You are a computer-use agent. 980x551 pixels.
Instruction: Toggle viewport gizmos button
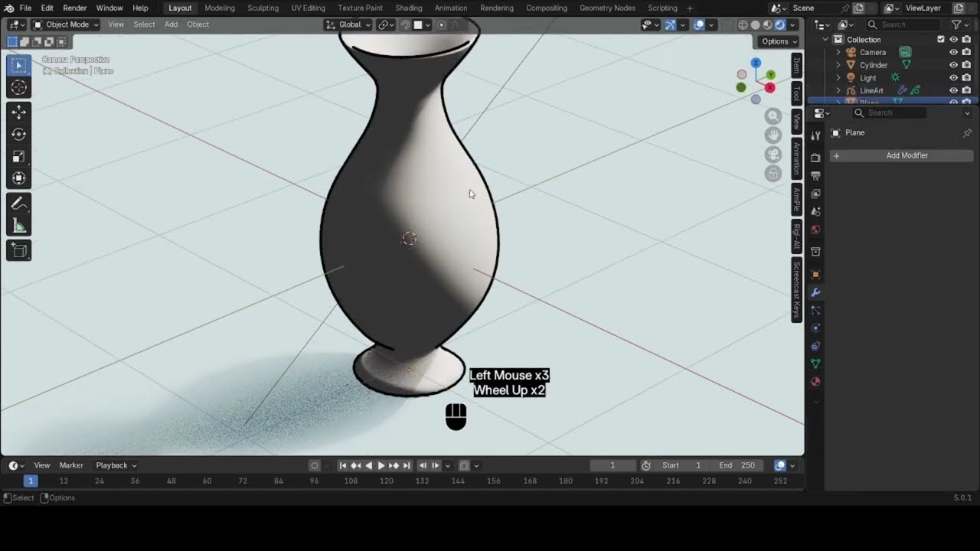point(671,24)
